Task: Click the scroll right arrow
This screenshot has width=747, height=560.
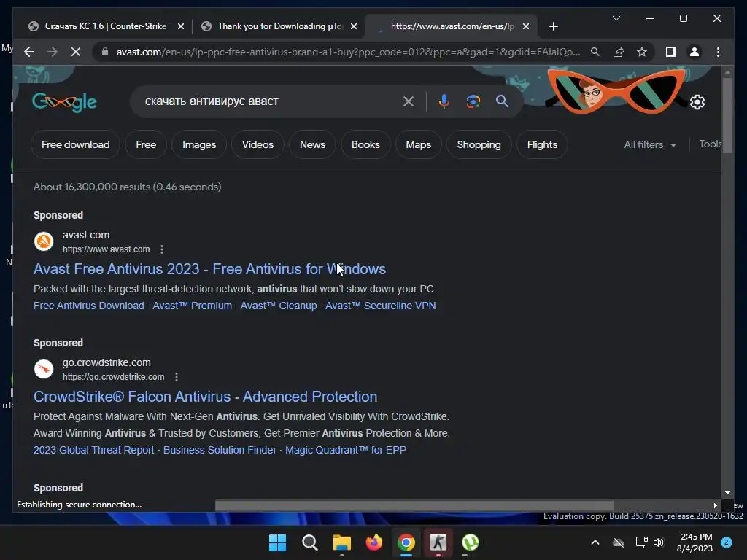Action: 715,505
